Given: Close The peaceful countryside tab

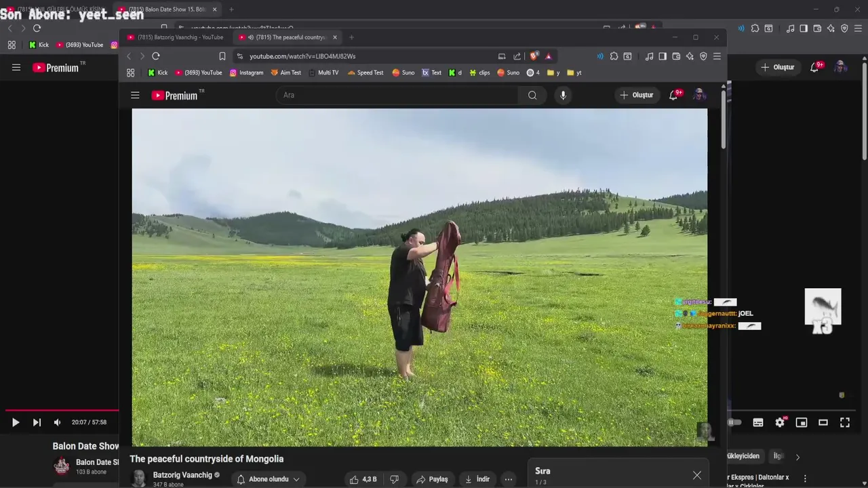Looking at the screenshot, I should [334, 37].
